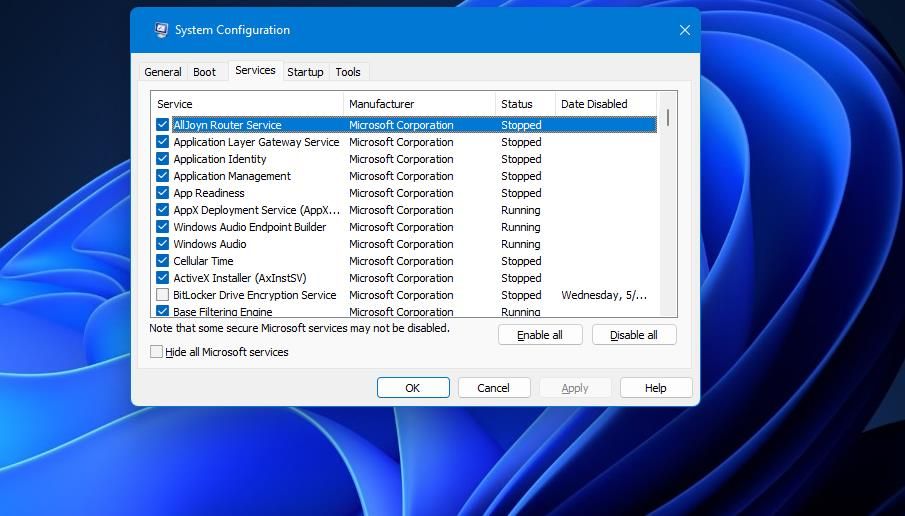This screenshot has height=516, width=905.
Task: Toggle App Readiness checkbox
Action: click(x=162, y=193)
